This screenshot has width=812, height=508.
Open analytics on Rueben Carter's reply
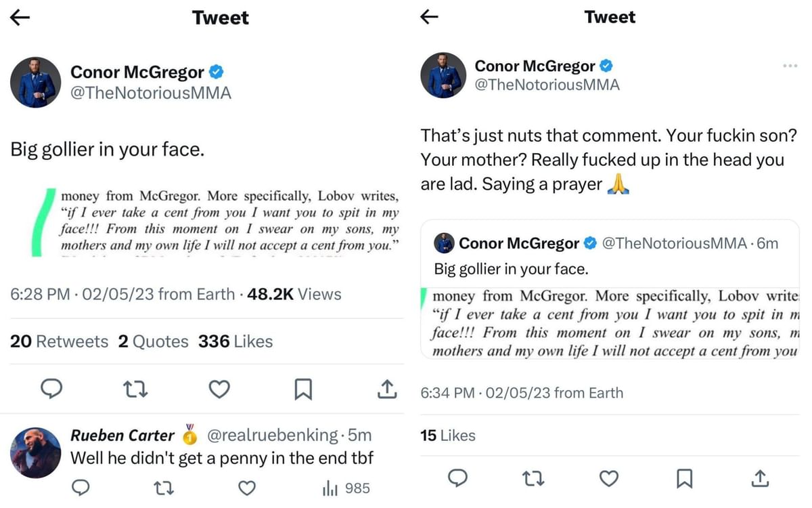(x=330, y=488)
